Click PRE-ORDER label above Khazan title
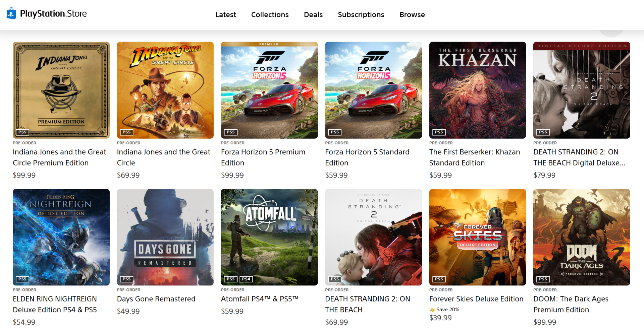The image size is (644, 332). pyautogui.click(x=441, y=143)
